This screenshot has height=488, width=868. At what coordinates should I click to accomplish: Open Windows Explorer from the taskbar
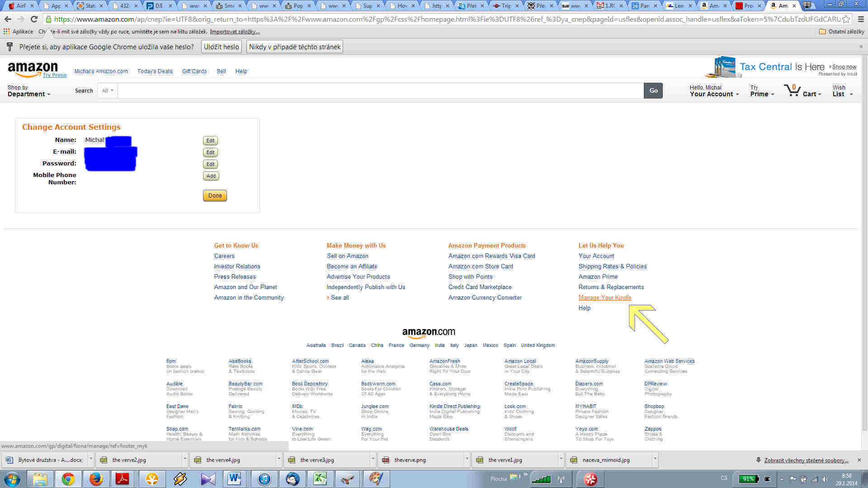40,479
